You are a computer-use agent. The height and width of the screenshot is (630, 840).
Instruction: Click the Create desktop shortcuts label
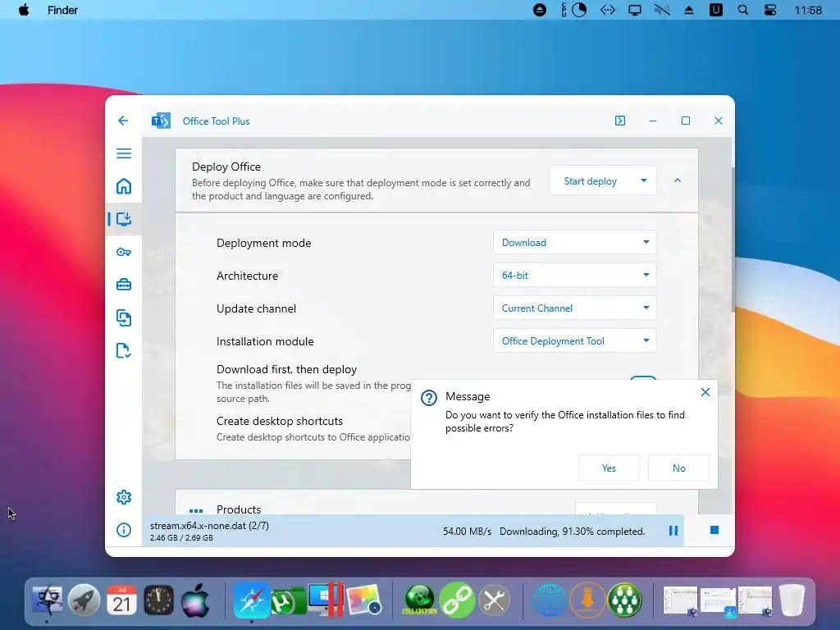click(x=280, y=421)
